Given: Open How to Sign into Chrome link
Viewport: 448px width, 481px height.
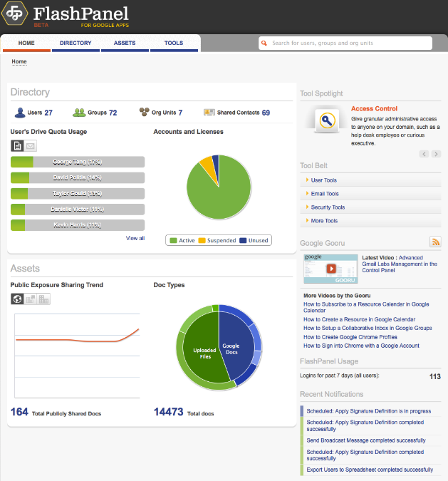Looking at the screenshot, I should click(361, 346).
